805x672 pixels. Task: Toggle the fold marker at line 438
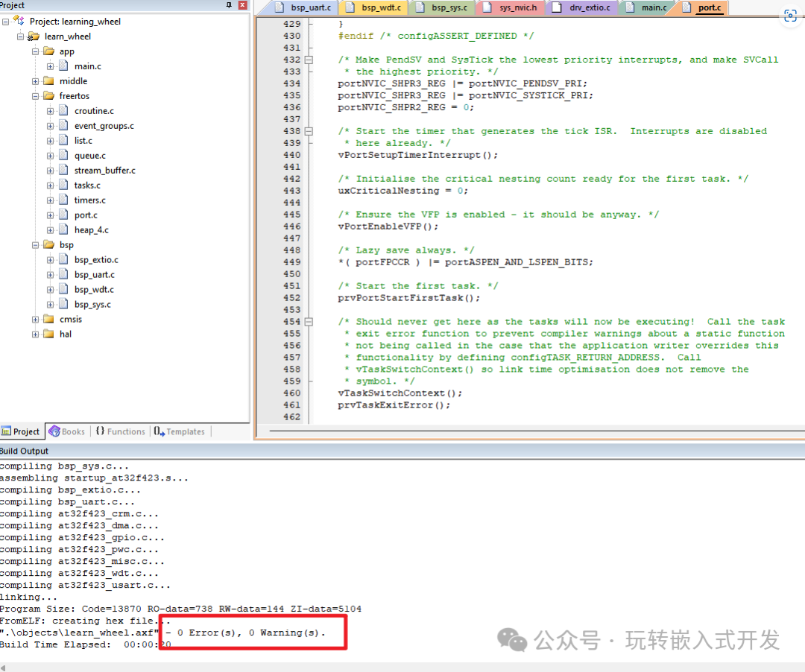[309, 131]
